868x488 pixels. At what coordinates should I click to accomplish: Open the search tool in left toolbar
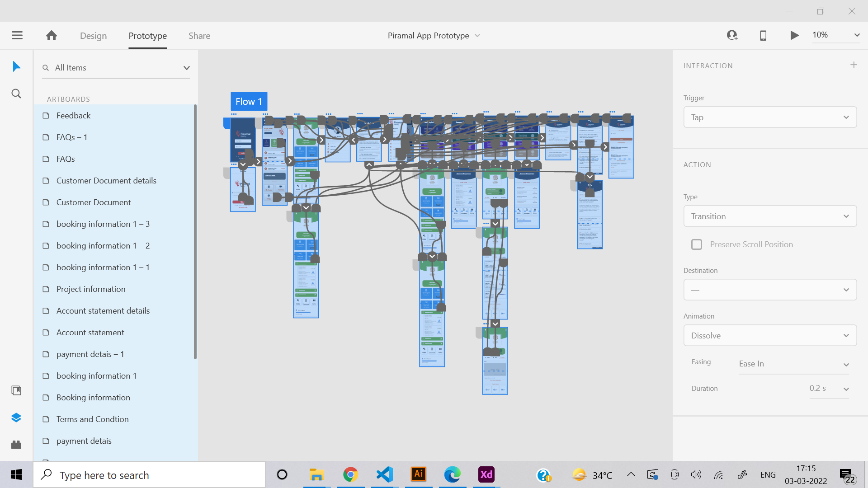[16, 94]
